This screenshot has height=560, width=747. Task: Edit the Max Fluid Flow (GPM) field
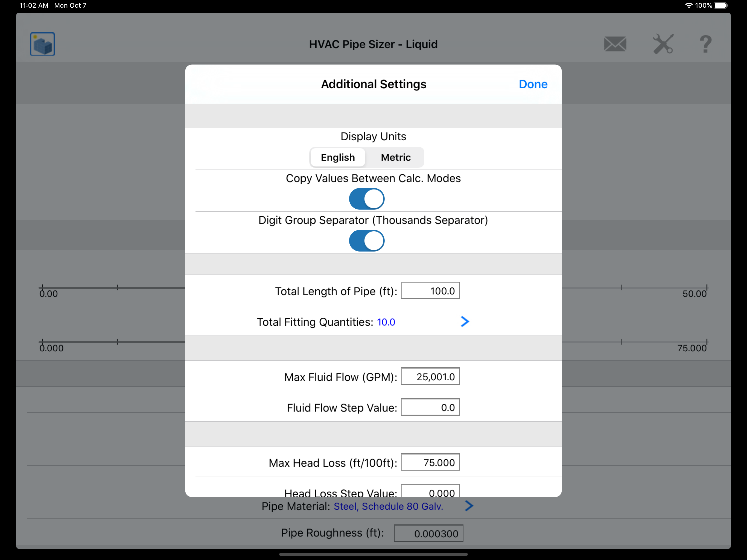(x=430, y=376)
